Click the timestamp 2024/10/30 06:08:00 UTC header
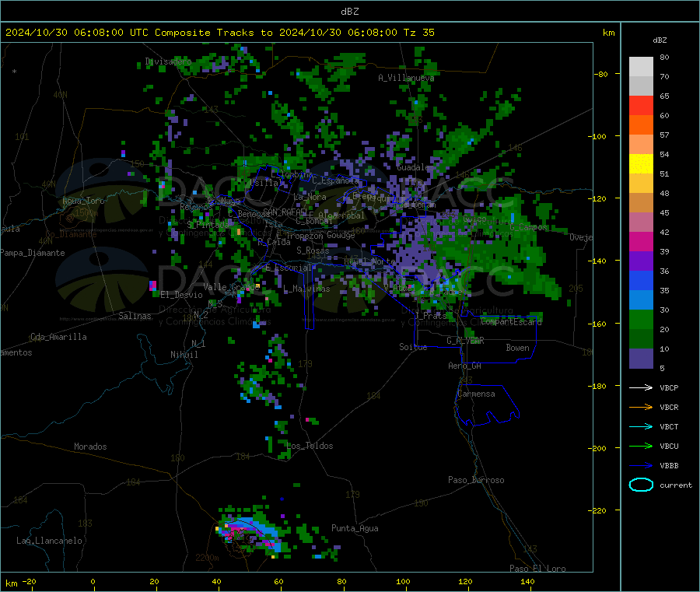The image size is (700, 592). [77, 33]
